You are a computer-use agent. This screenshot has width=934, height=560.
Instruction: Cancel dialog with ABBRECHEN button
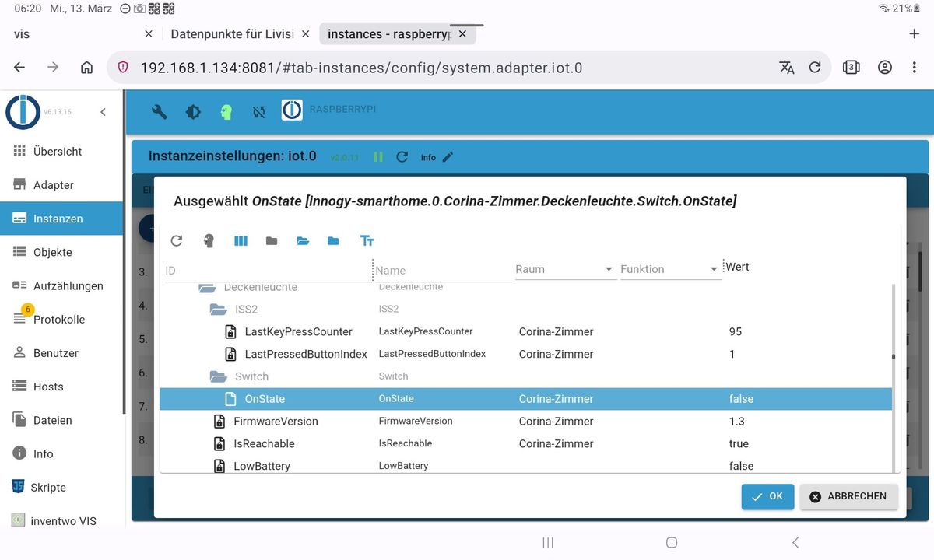[x=848, y=496]
